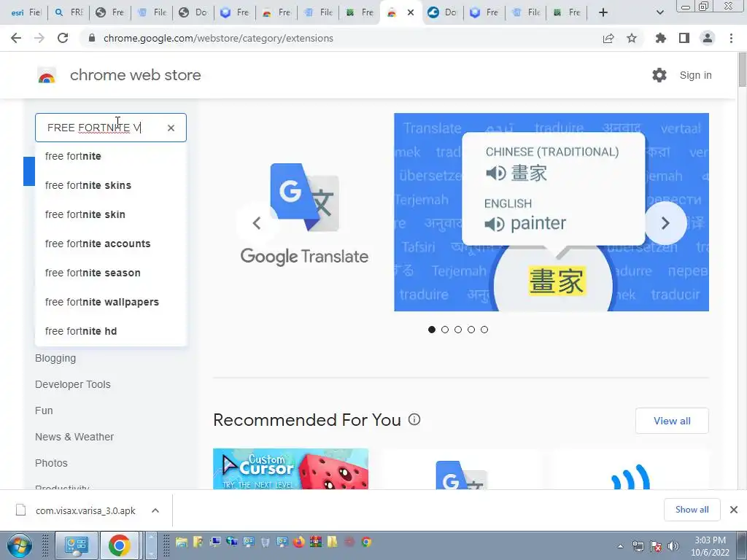The width and height of the screenshot is (747, 560).
Task: Open the Extensions puzzle piece icon
Action: [x=660, y=38]
